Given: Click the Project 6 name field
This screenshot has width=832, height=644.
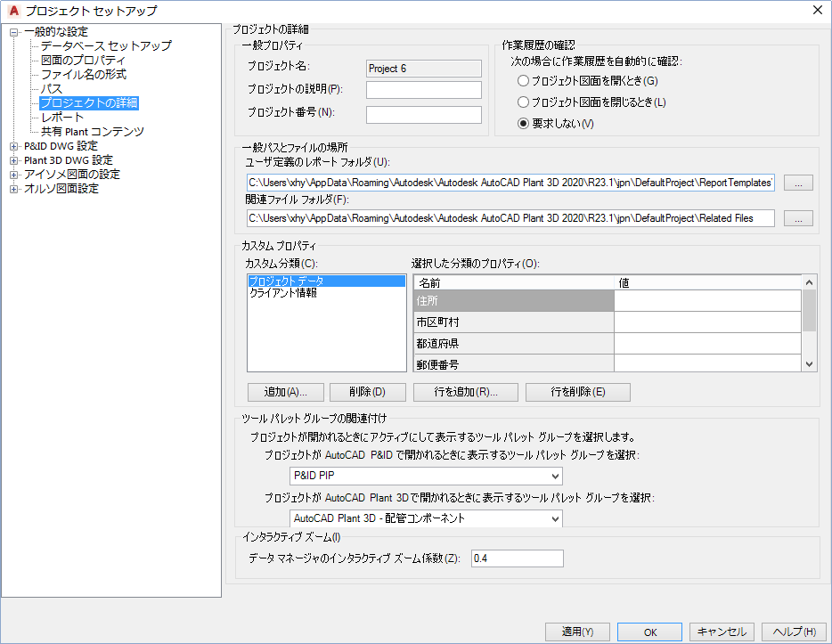Looking at the screenshot, I should [424, 69].
